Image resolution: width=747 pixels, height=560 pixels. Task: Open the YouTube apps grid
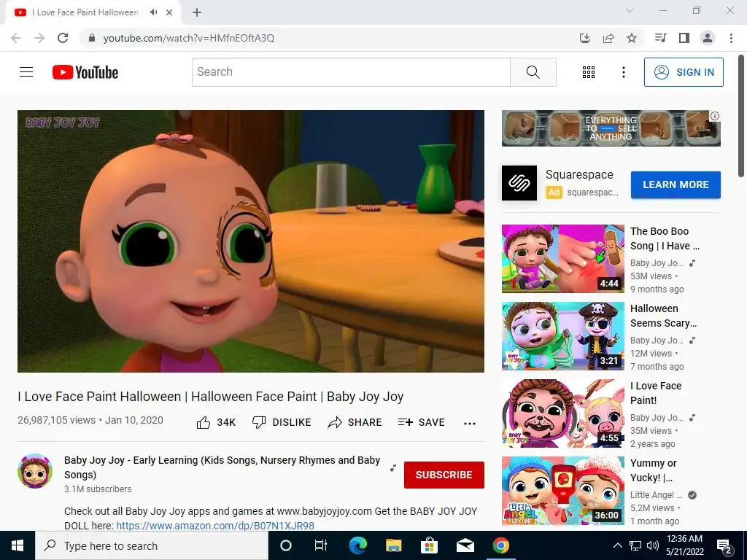coord(589,72)
